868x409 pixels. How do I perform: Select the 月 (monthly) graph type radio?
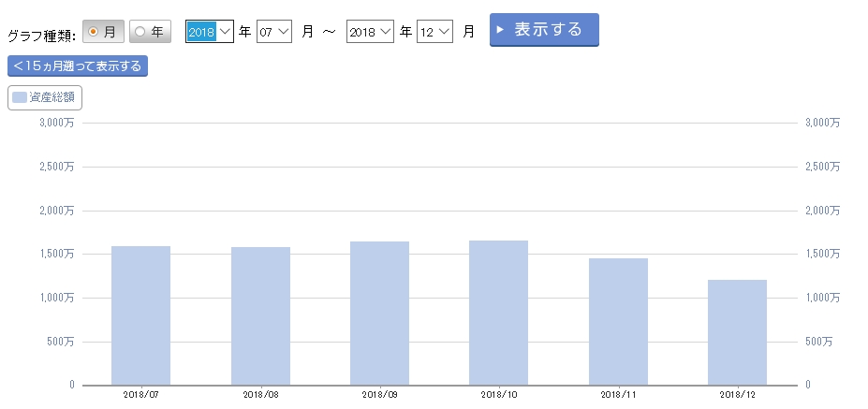point(103,32)
